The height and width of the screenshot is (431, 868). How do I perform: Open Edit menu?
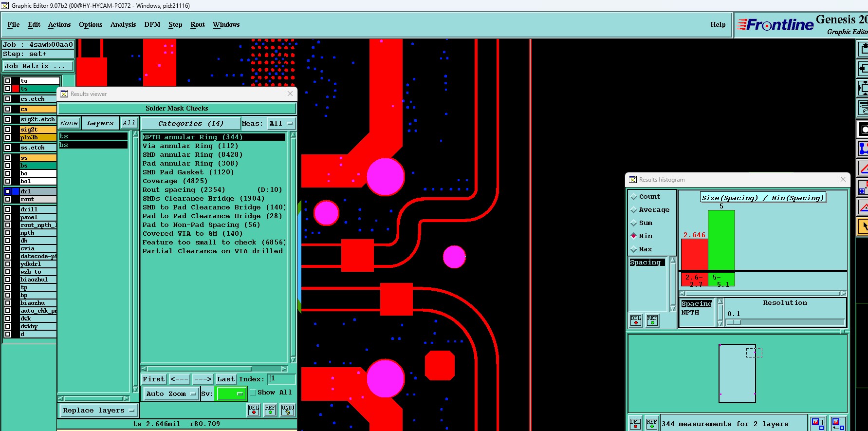pyautogui.click(x=34, y=24)
